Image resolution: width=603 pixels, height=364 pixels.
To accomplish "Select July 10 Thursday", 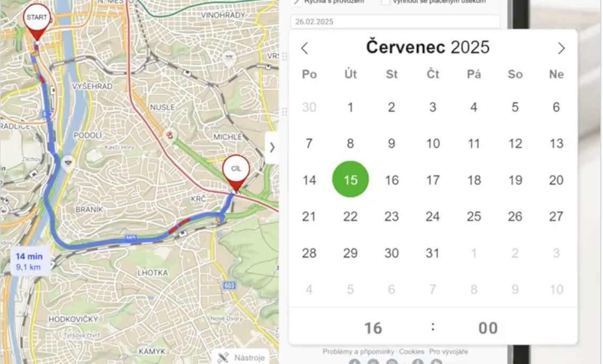I will 433,144.
